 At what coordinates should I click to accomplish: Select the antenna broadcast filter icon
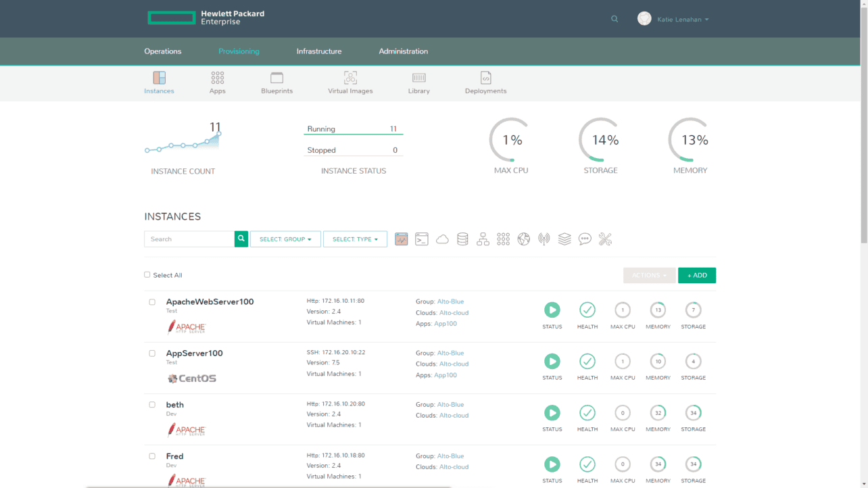[544, 239]
